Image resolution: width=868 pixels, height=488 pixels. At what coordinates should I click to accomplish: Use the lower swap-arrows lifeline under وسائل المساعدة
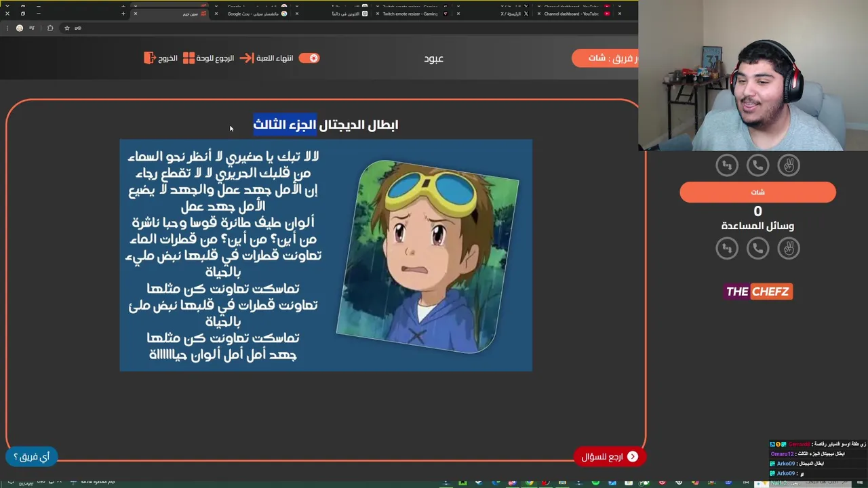coord(727,248)
